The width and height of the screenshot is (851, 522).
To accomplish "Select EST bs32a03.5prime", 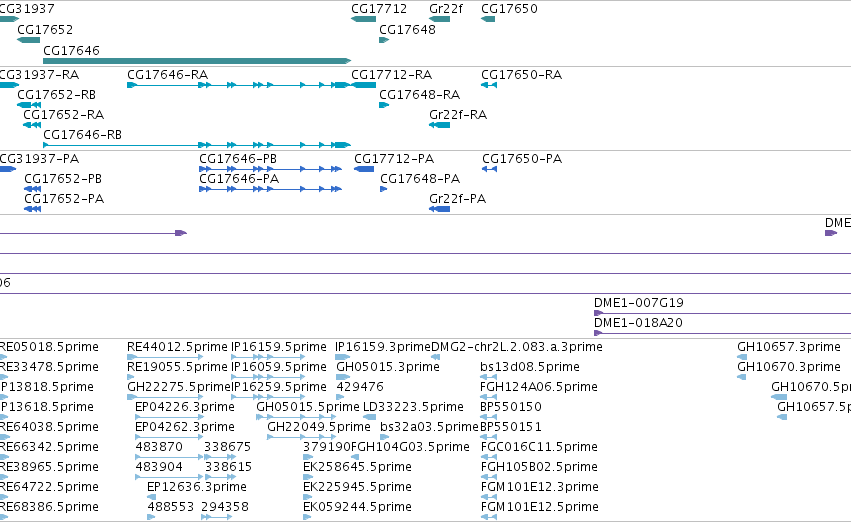I will pyautogui.click(x=429, y=427).
